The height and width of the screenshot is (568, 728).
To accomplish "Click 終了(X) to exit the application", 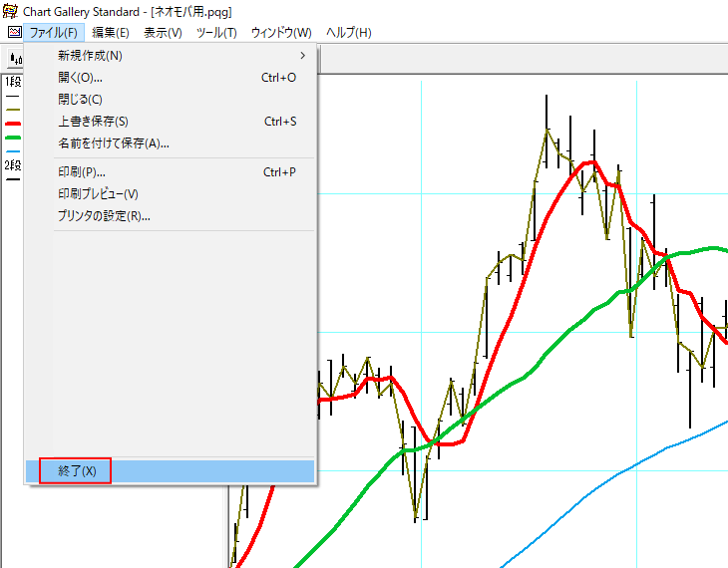I will point(76,471).
